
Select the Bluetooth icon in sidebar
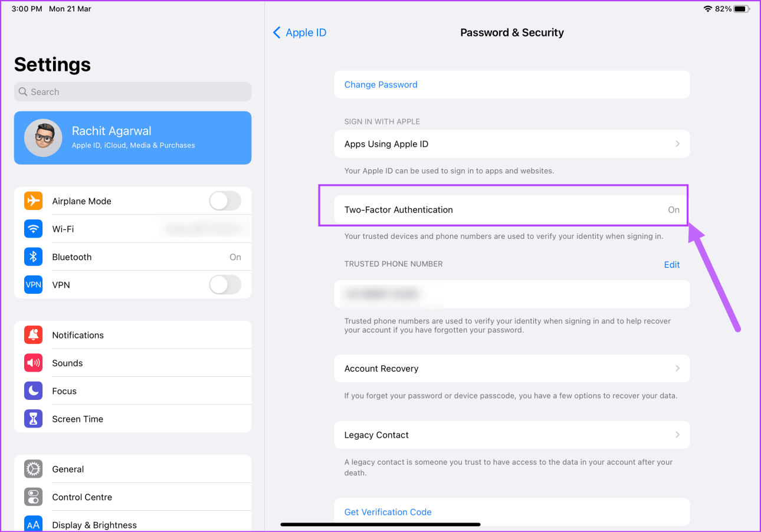coord(34,257)
